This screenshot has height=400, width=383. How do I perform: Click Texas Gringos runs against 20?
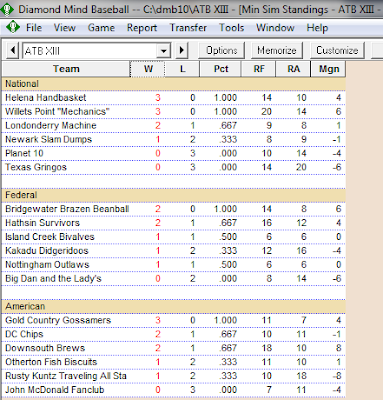[x=301, y=167]
